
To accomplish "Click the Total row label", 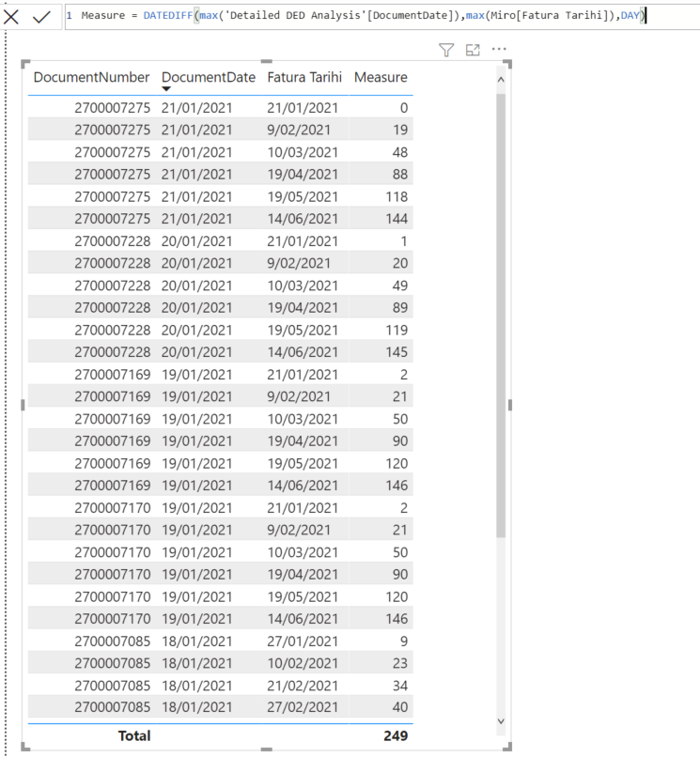I will [x=134, y=735].
